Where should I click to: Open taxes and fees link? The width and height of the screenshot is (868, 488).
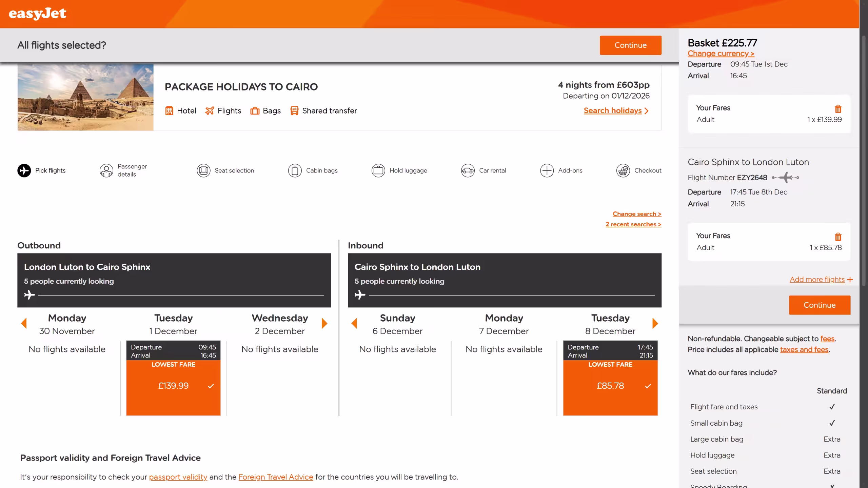pos(804,349)
